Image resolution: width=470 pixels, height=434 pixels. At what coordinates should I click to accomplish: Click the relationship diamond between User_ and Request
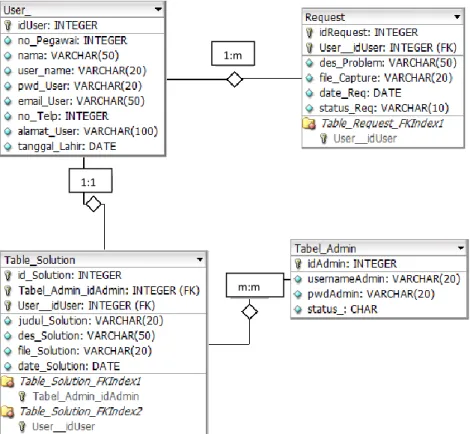(235, 79)
